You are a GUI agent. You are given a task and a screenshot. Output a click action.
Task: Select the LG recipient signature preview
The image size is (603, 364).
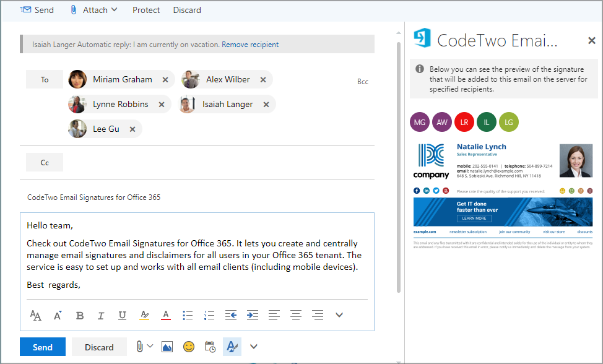point(509,122)
